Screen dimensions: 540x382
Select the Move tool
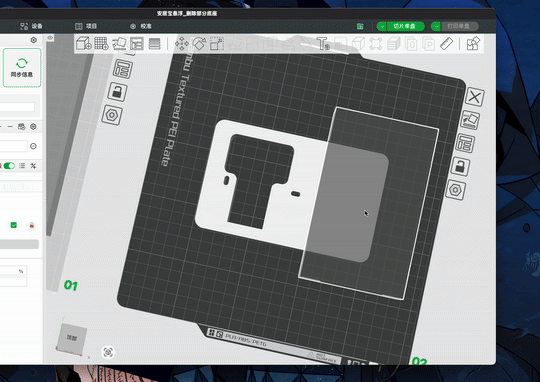click(x=181, y=44)
